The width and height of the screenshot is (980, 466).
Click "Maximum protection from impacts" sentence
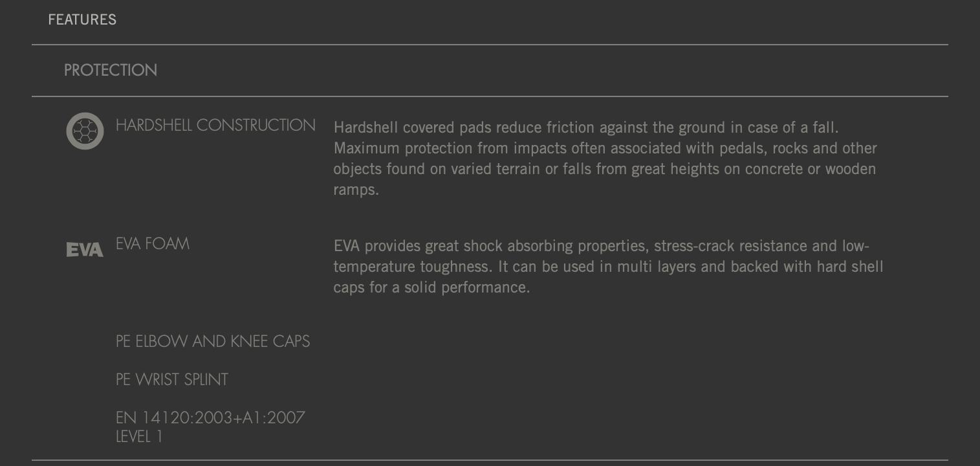[x=605, y=148]
